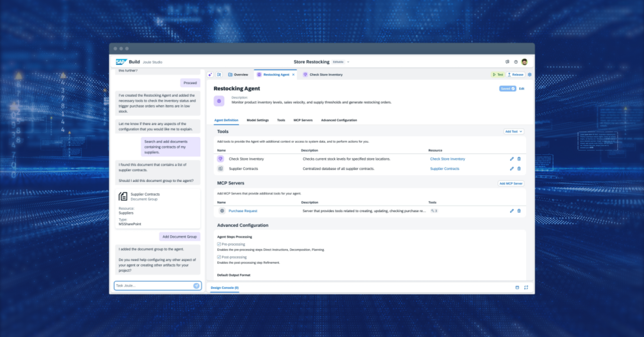The height and width of the screenshot is (337, 644).
Task: Open the Design Console tab
Action: tap(225, 288)
